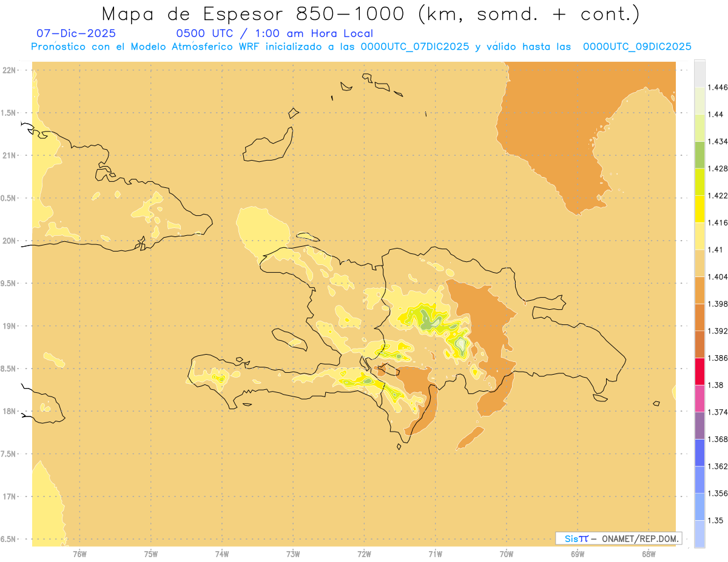This screenshot has width=728, height=562.
Task: Pick the red legend swatch between 1.38 and 1.386
Action: coord(699,371)
